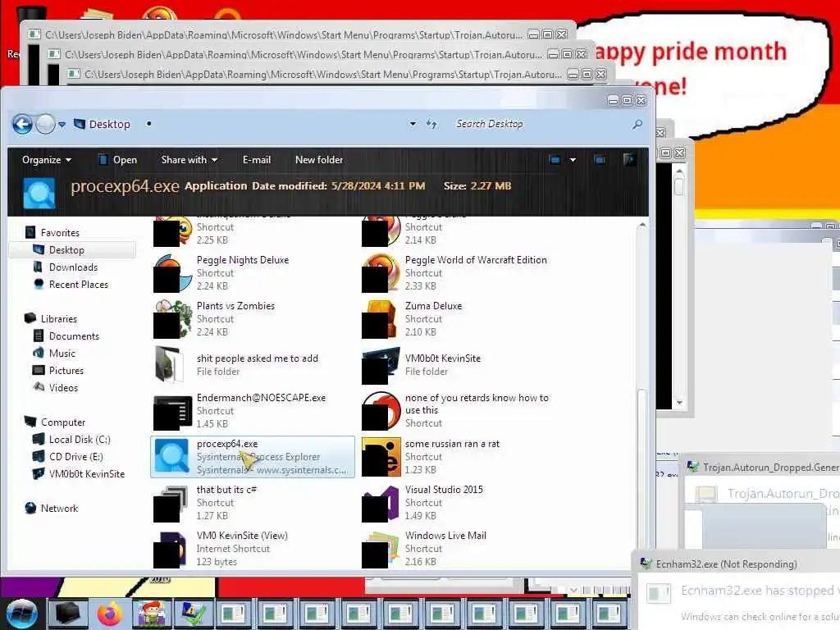Image resolution: width=840 pixels, height=630 pixels.
Task: Open the view options dropdown arrow
Action: pyautogui.click(x=573, y=160)
